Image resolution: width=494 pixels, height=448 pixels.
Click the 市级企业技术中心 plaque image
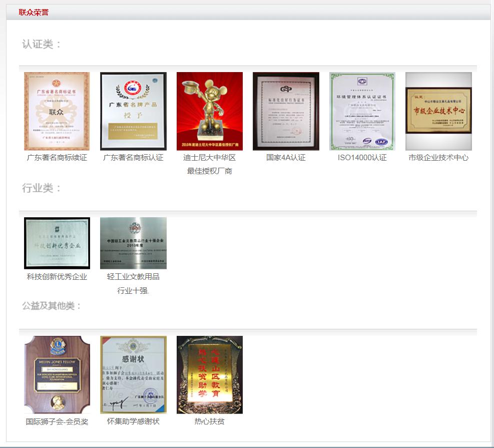(438, 111)
